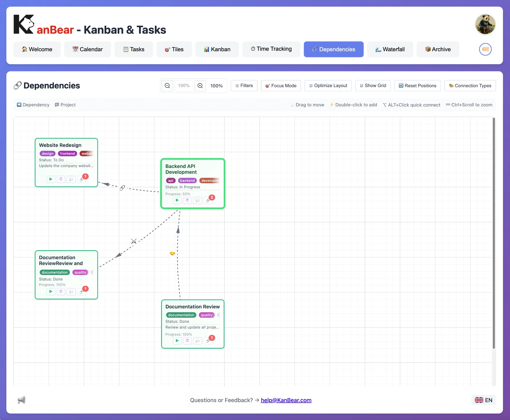The width and height of the screenshot is (510, 420).
Task: Click the chain link icon on the connection line
Action: pos(122,188)
